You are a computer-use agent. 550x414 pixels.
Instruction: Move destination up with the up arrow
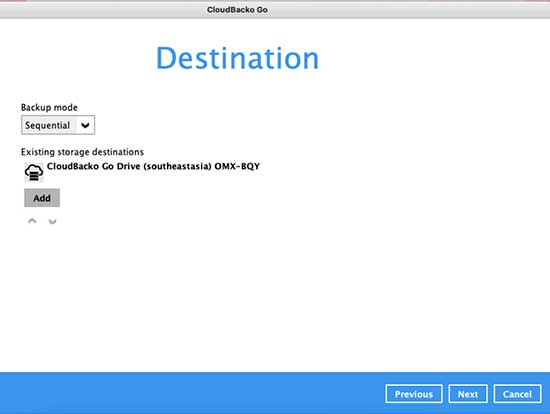[x=32, y=221]
